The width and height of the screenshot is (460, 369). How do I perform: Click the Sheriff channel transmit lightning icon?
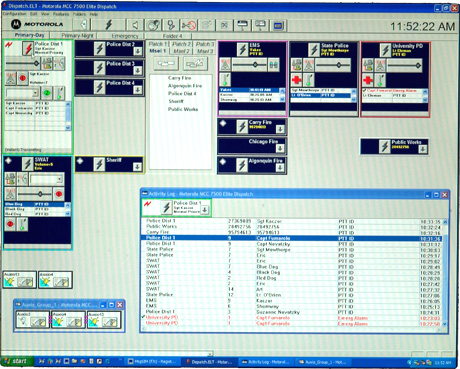coord(99,164)
